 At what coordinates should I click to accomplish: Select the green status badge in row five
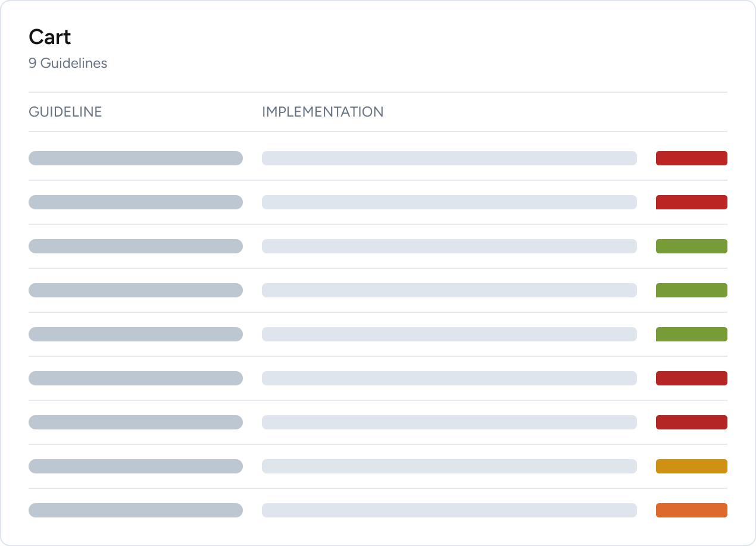(x=692, y=334)
